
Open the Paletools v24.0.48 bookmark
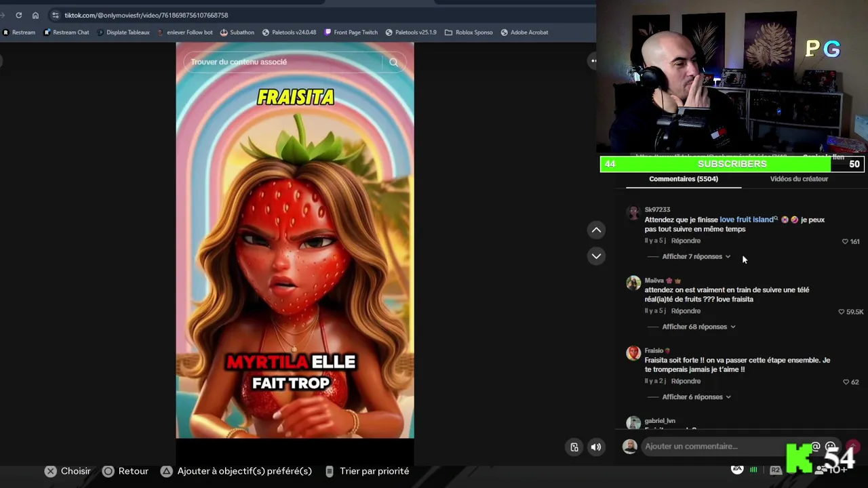click(x=289, y=32)
